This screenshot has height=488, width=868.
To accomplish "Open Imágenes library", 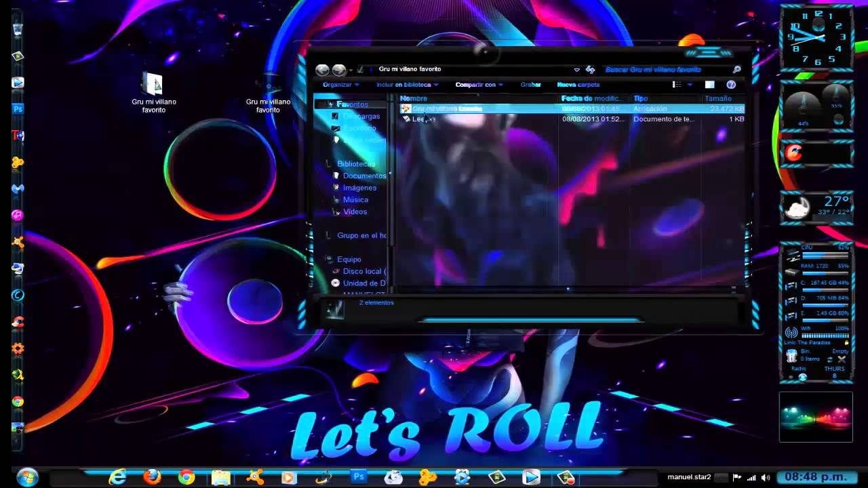I will click(359, 188).
